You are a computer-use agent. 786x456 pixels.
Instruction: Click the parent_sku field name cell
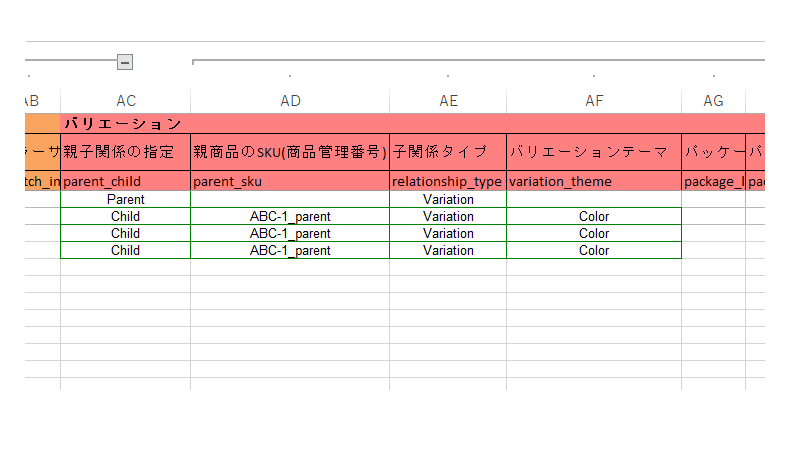pos(290,181)
